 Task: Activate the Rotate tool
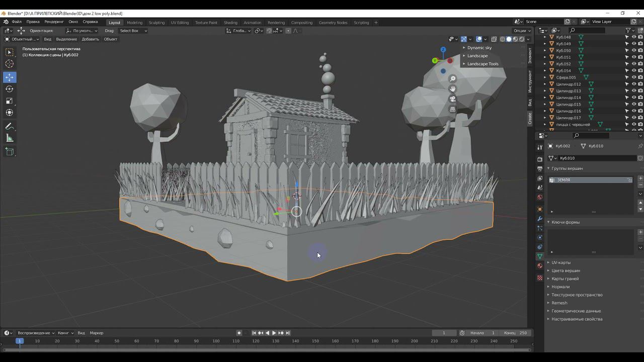tap(10, 89)
